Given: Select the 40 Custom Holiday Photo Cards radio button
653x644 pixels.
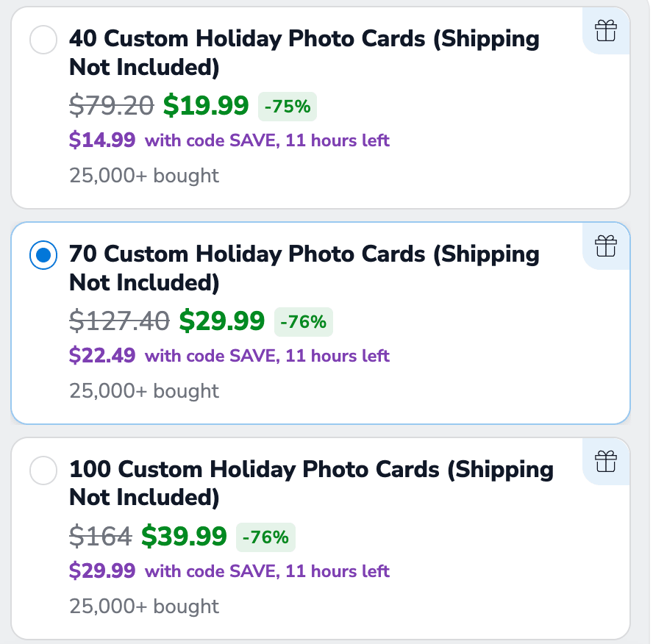Looking at the screenshot, I should (x=43, y=40).
